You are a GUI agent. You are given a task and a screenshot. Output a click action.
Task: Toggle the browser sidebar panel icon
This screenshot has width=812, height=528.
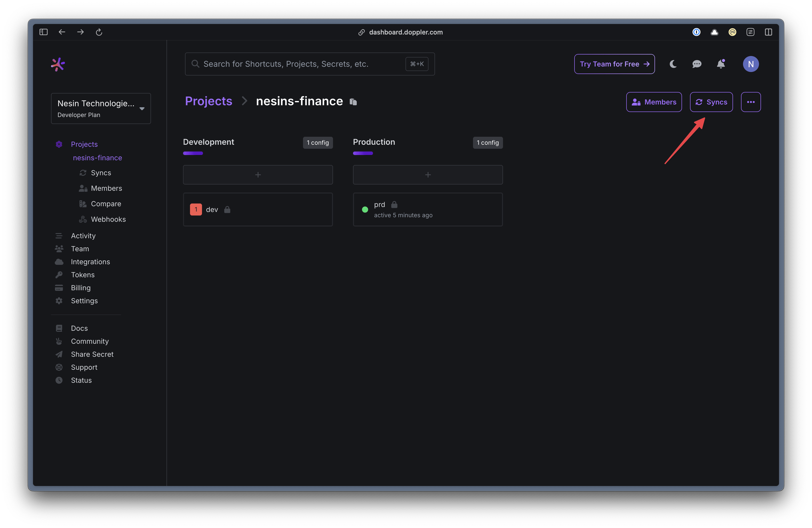[43, 32]
